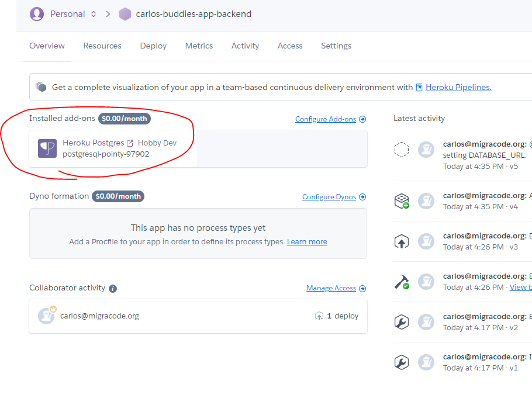
Task: Click the build hammer icon for 4:26 PM activity
Action: click(x=402, y=282)
